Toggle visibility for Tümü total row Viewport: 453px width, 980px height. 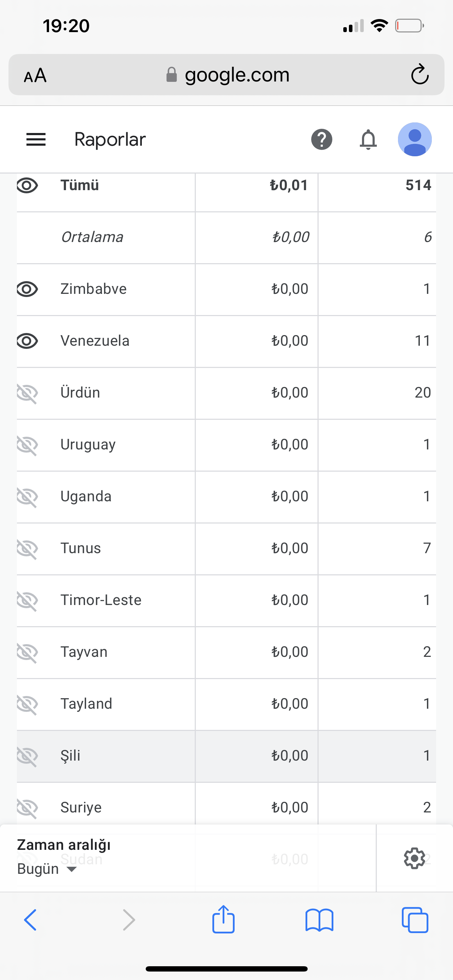(x=28, y=186)
